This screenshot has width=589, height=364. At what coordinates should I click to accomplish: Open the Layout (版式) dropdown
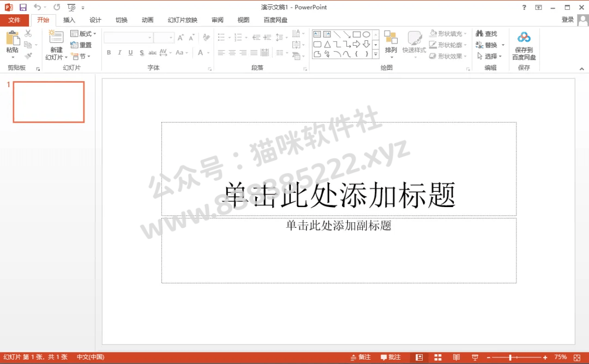(83, 34)
